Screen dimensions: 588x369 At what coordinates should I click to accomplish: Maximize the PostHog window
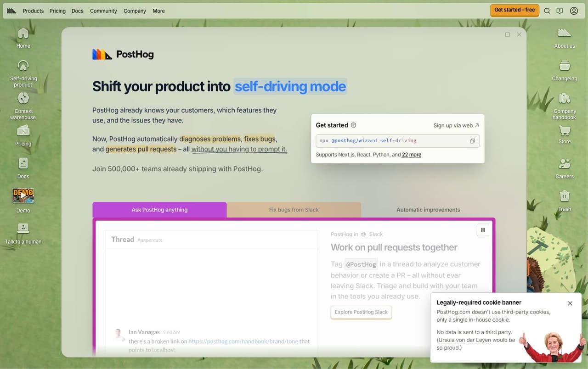pos(507,34)
